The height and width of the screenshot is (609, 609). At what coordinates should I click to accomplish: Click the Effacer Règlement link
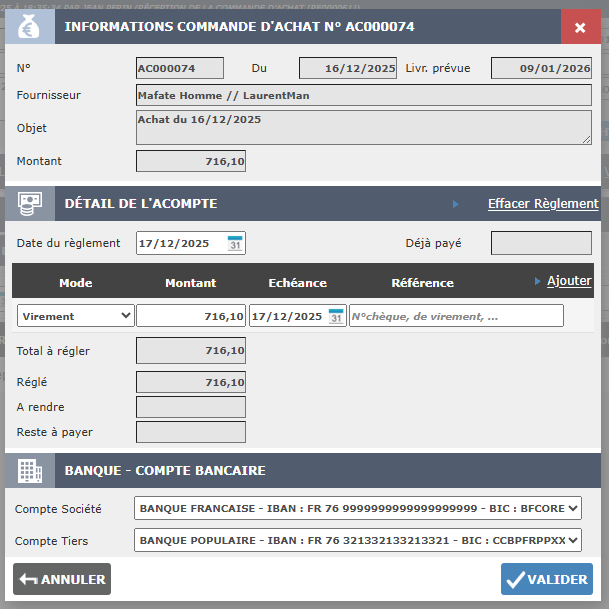[x=543, y=204]
